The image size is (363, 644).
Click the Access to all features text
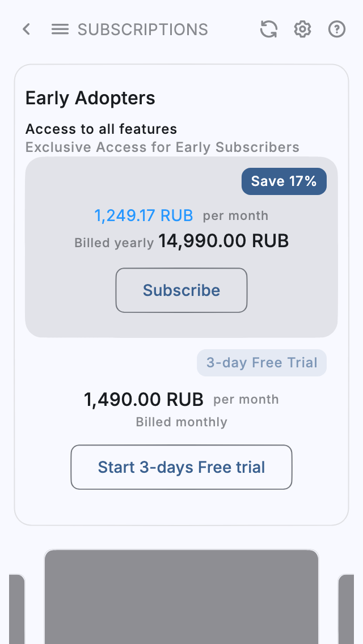[x=101, y=129]
